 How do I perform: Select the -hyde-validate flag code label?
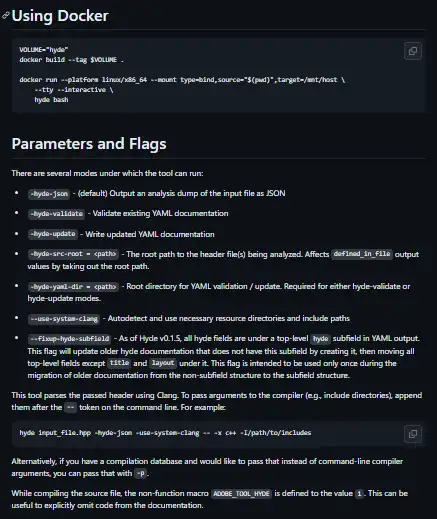tap(56, 214)
